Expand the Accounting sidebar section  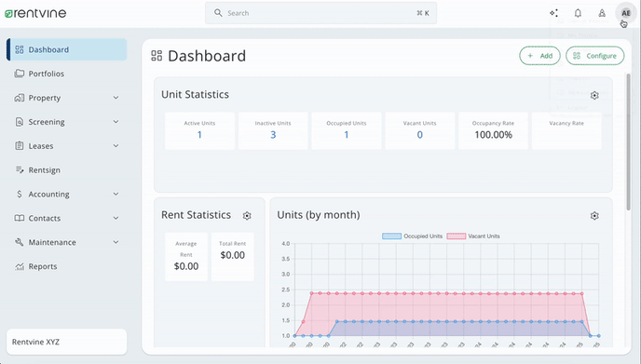point(67,194)
